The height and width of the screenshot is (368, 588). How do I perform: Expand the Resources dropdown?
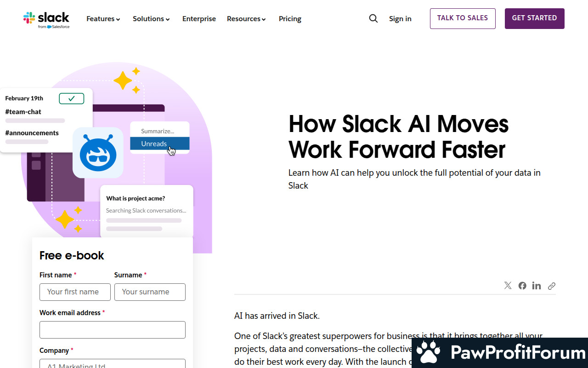pos(246,19)
